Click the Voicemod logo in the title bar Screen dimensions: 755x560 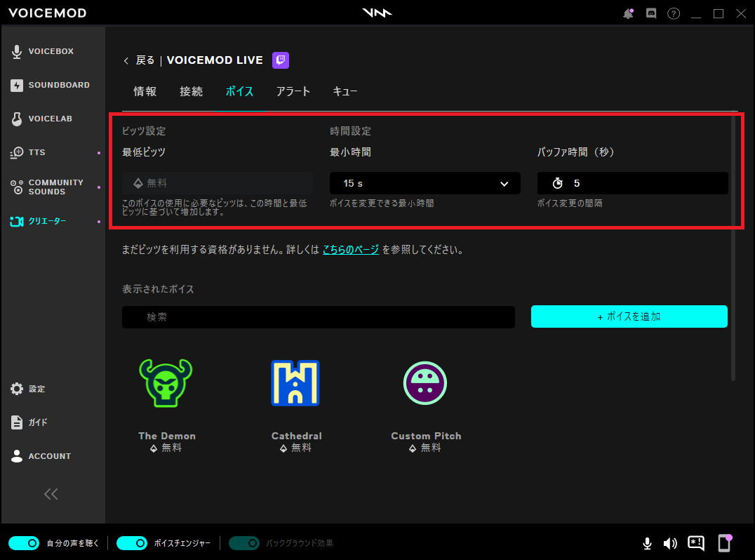(377, 13)
